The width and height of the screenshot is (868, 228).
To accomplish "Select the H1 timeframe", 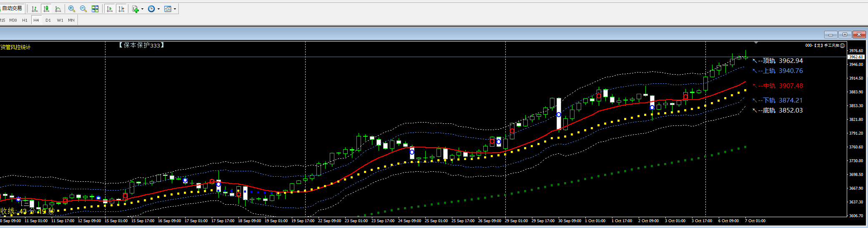I will [x=25, y=20].
